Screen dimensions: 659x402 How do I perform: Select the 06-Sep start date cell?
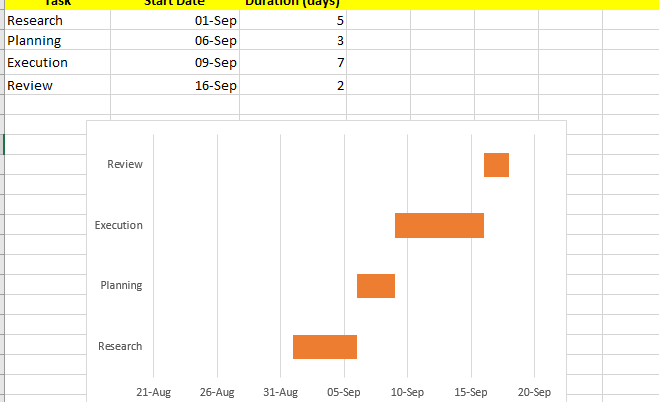click(175, 41)
